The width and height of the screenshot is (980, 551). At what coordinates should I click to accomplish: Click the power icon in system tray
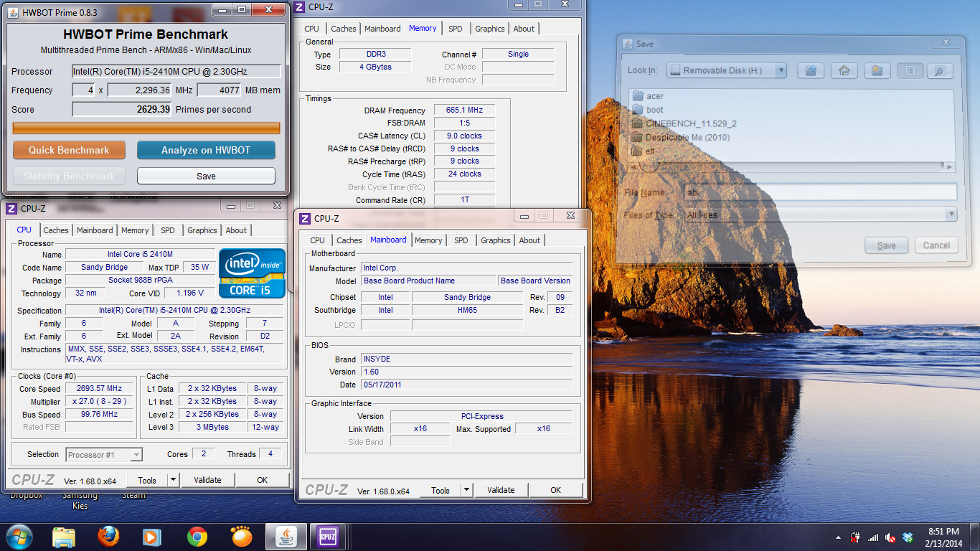click(x=855, y=537)
